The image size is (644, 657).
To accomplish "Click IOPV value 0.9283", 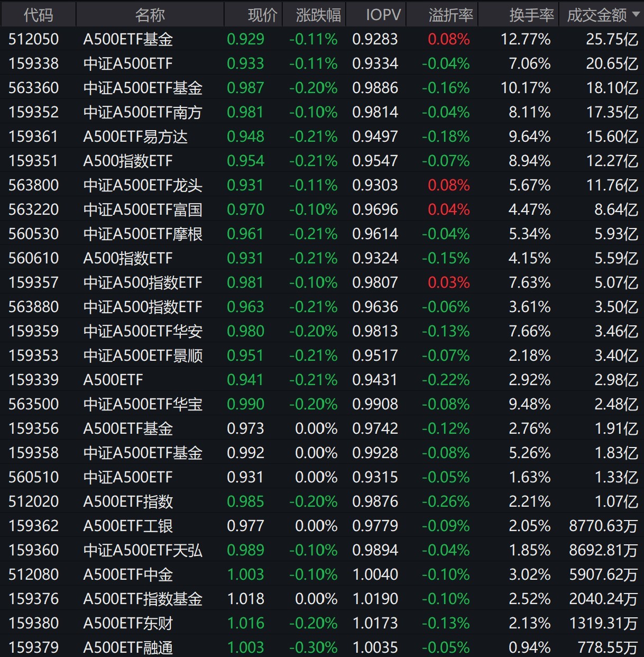I will click(x=375, y=39).
